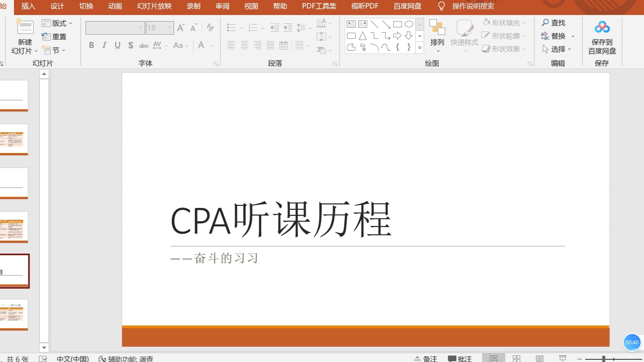Increase font size with larger A icon
The height and width of the screenshot is (362, 644).
pyautogui.click(x=180, y=28)
